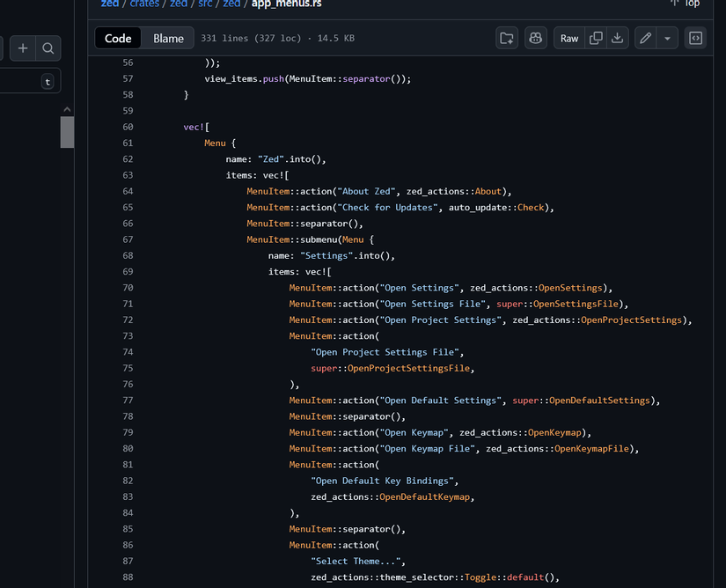Viewport: 726px width, 588px height.
Task: Switch to the Blame view tab
Action: click(168, 39)
